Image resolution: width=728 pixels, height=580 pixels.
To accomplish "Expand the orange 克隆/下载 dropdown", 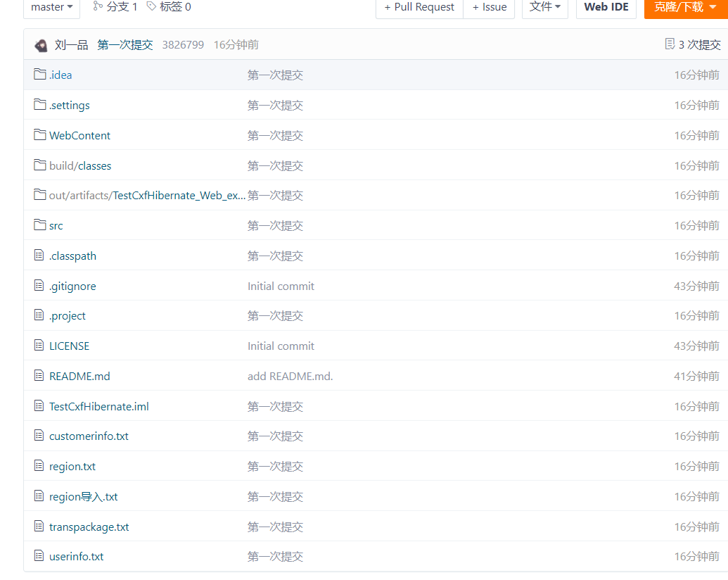I will (686, 7).
